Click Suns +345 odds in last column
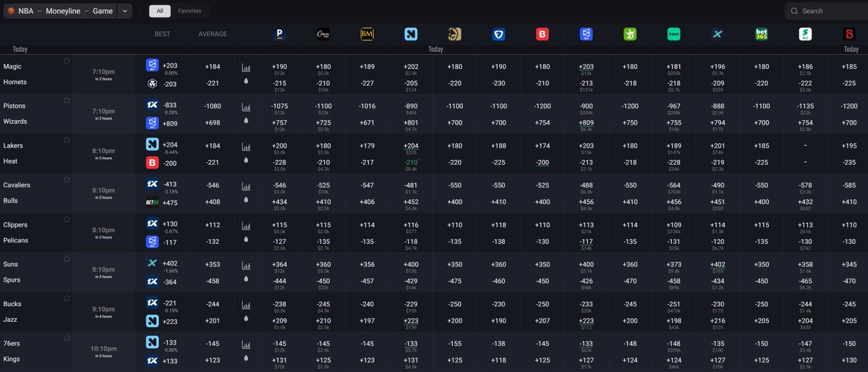The height and width of the screenshot is (372, 868). coord(849,264)
